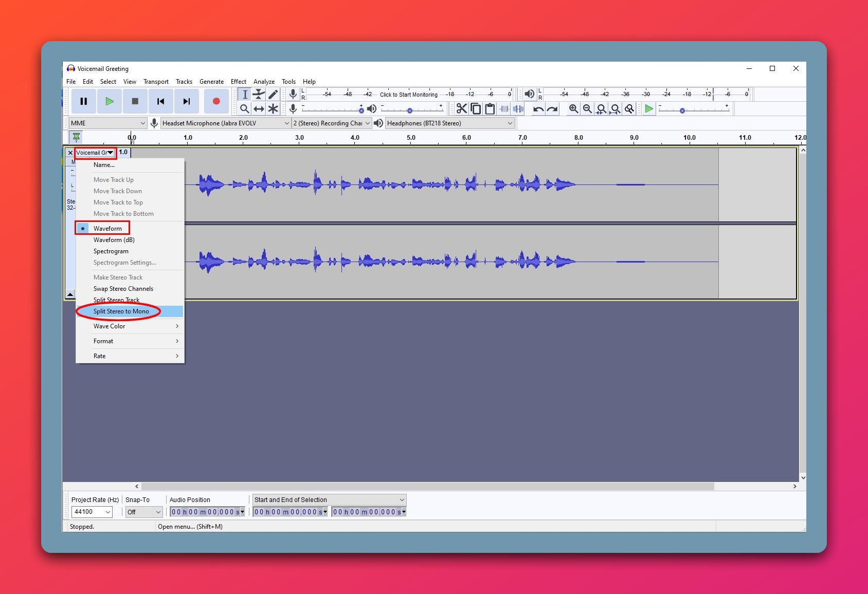Open the Snap-To dropdown
868x594 pixels.
click(x=144, y=512)
